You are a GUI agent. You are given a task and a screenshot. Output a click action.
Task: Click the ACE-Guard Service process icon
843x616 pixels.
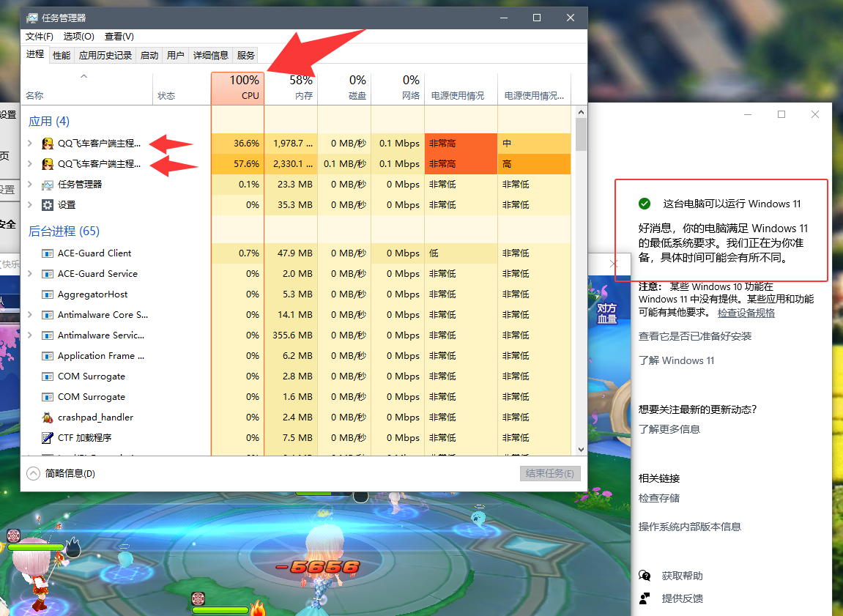click(48, 274)
